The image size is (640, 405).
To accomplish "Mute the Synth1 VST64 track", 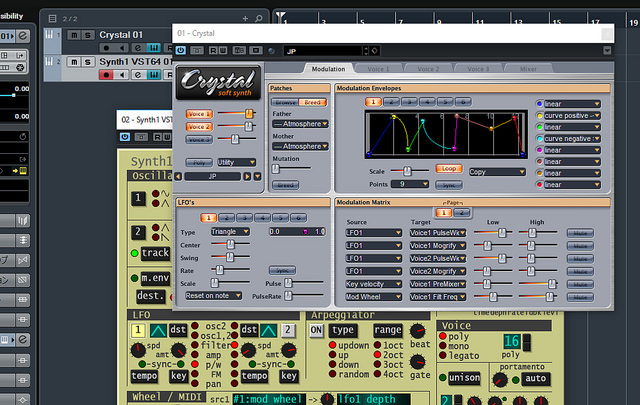I will point(74,62).
